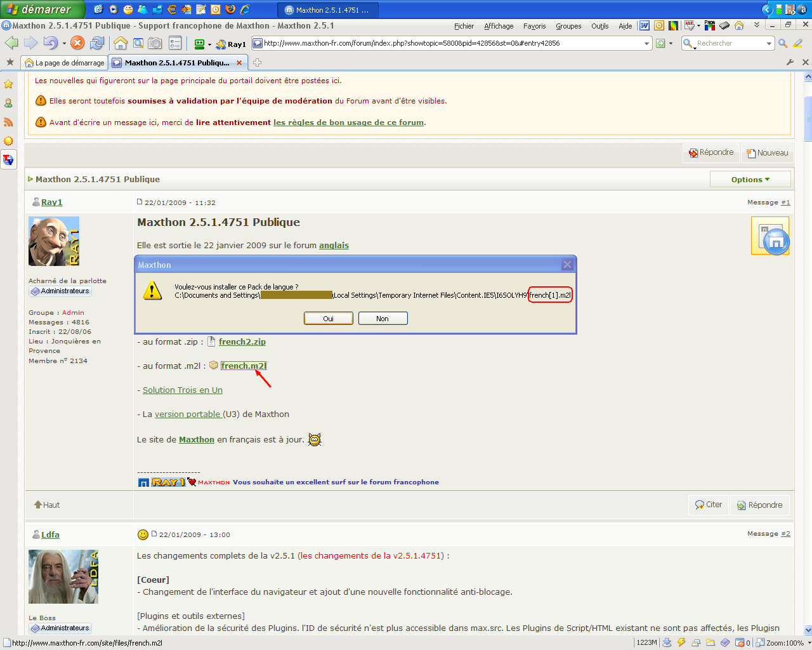Screen dimensions: 812x650
Task: Click the Word plugin icon in menu bar
Action: [645, 26]
